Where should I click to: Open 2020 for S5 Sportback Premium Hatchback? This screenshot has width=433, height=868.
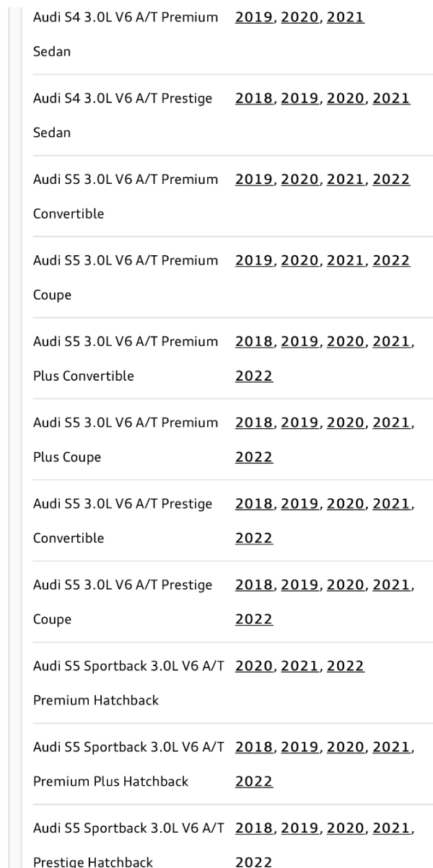pyautogui.click(x=255, y=665)
